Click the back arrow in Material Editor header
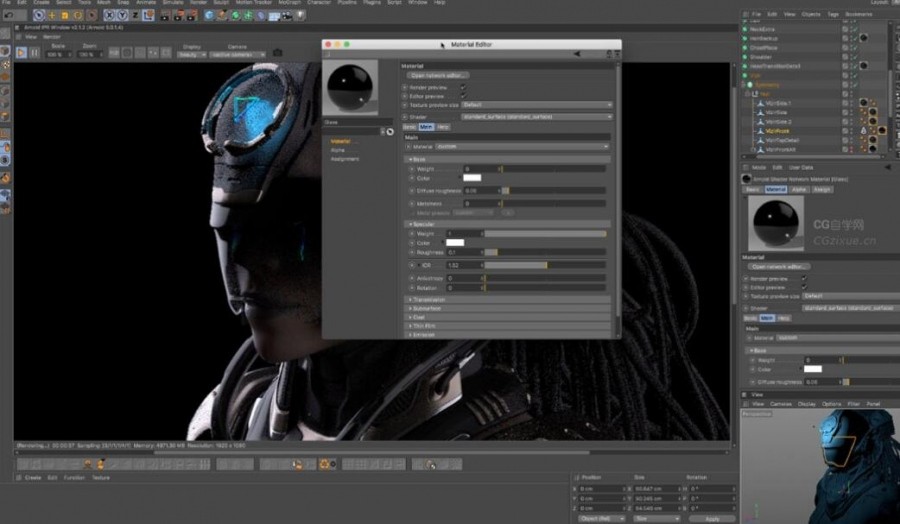 tap(577, 54)
